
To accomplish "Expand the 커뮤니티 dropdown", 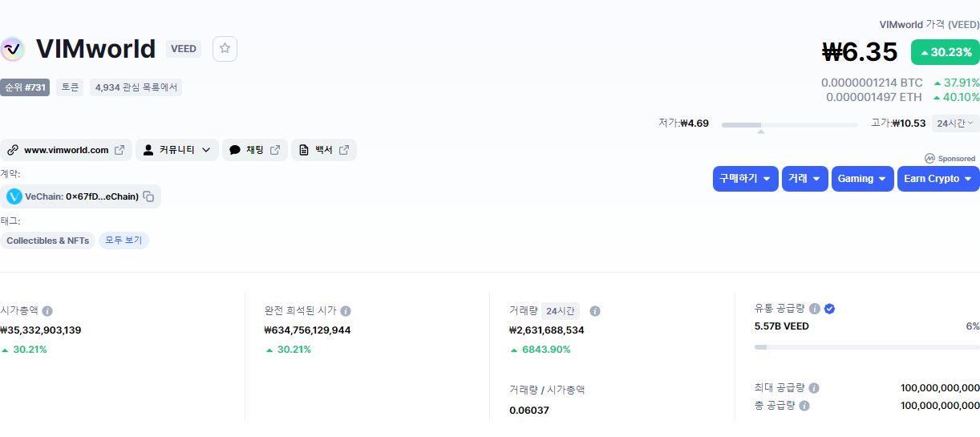I will coord(176,150).
